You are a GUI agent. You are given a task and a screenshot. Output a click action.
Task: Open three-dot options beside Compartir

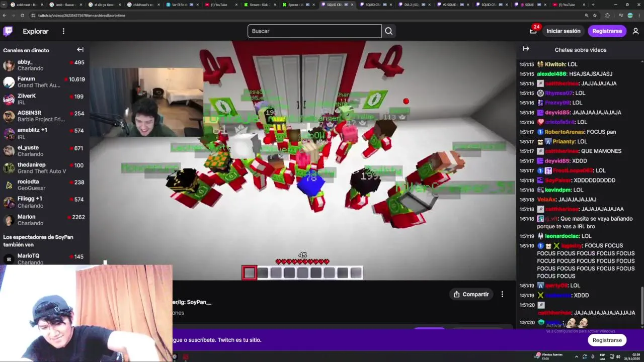tap(502, 294)
